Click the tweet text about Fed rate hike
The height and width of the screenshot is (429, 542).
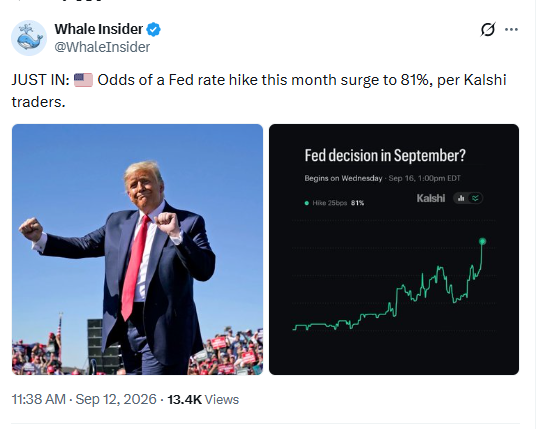(x=259, y=91)
